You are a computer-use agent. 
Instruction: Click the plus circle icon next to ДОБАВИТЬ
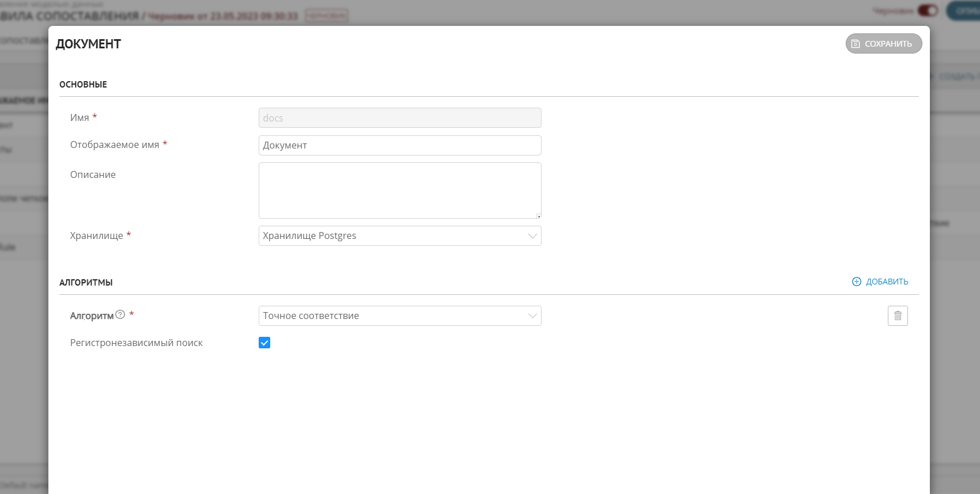point(857,282)
